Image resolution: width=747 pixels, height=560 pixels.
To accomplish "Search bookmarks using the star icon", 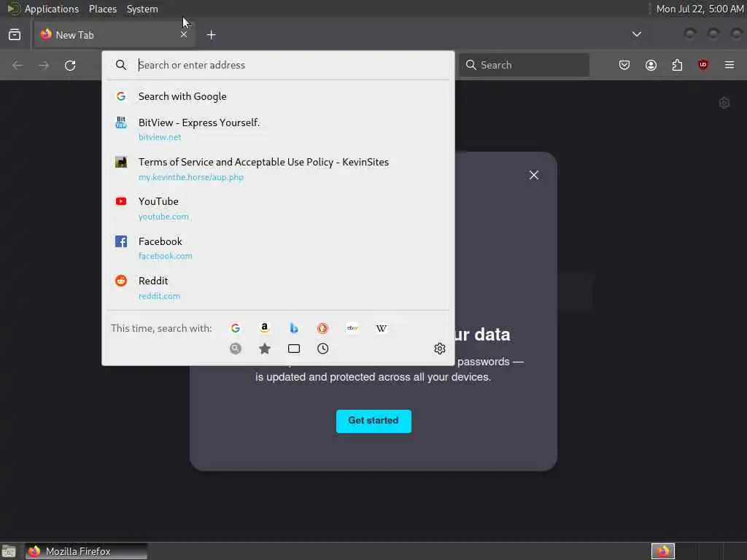I will tap(265, 349).
